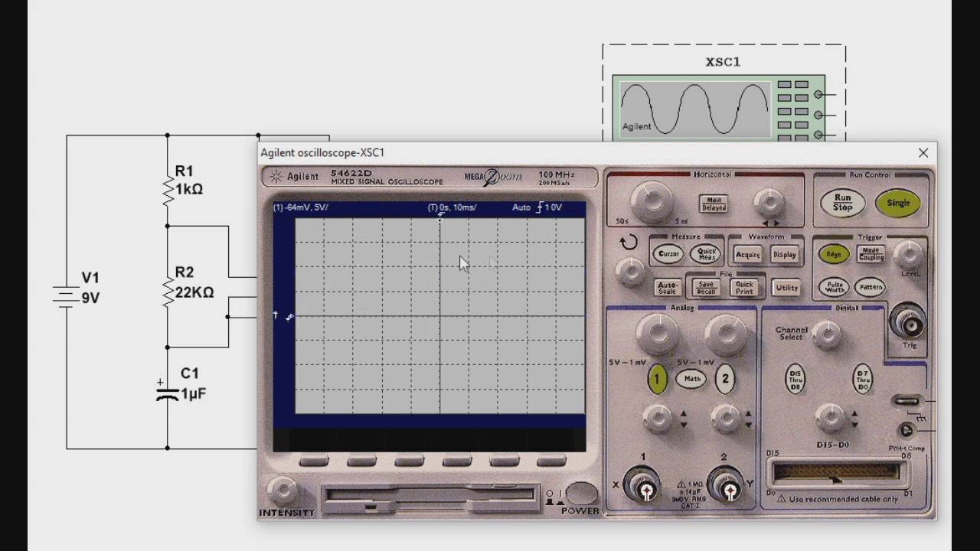
Task: Click the Agilent logo on the scope
Action: point(294,177)
